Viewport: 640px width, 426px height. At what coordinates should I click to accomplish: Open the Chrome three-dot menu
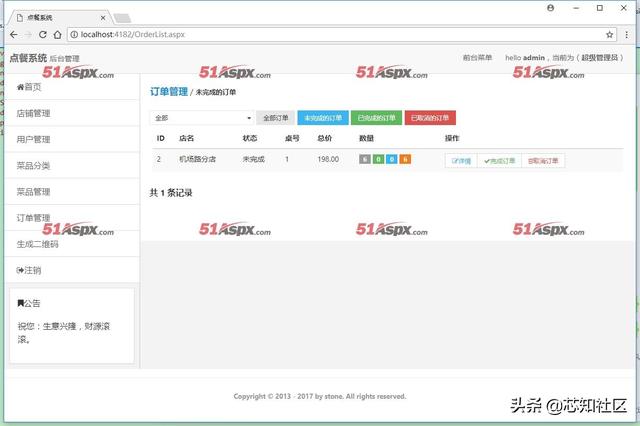coord(627,35)
